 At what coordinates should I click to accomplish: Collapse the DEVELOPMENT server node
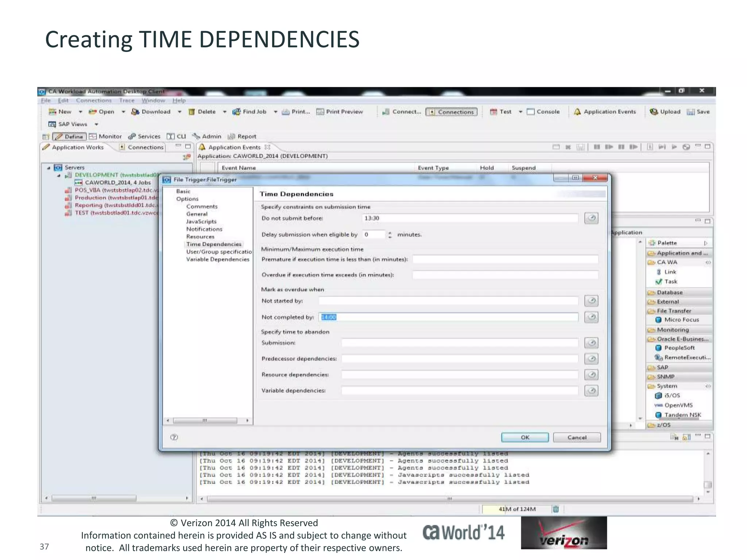(x=59, y=175)
